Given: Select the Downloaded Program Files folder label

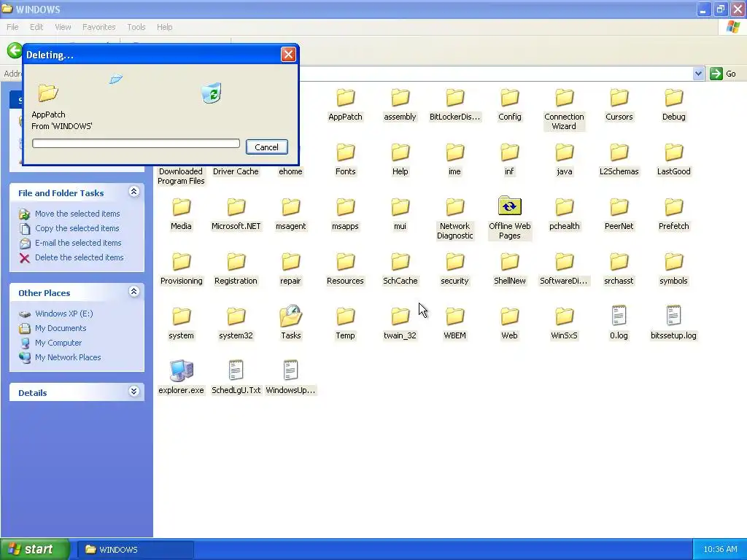Looking at the screenshot, I should (181, 176).
